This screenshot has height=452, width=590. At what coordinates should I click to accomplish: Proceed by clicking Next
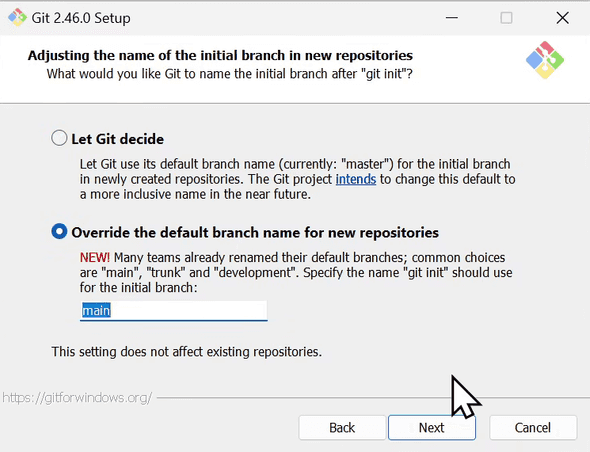pos(432,428)
